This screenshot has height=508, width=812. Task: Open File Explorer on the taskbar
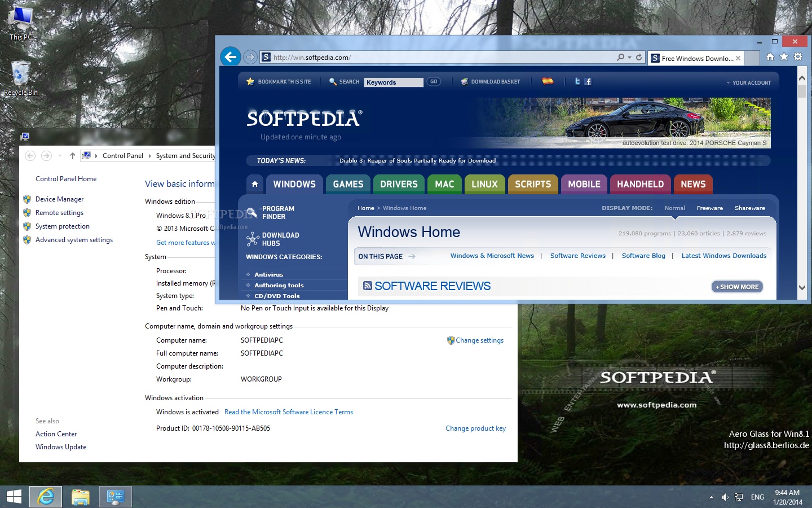81,497
